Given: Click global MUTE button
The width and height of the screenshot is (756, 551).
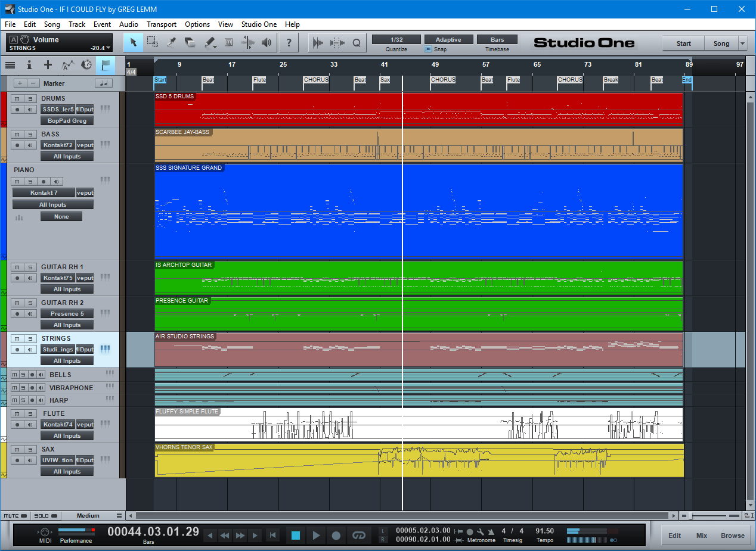Looking at the screenshot, I should 14,516.
